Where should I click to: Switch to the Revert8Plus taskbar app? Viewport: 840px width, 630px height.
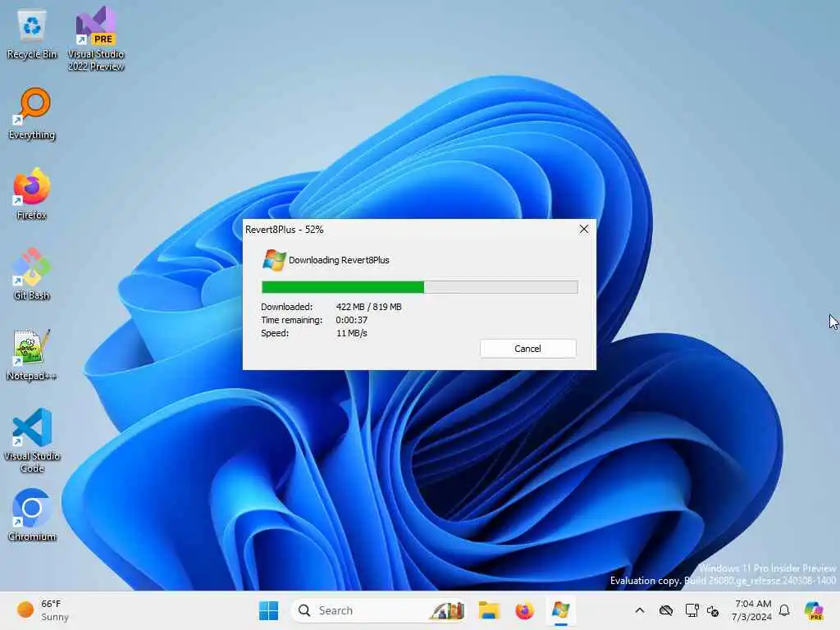pos(560,610)
